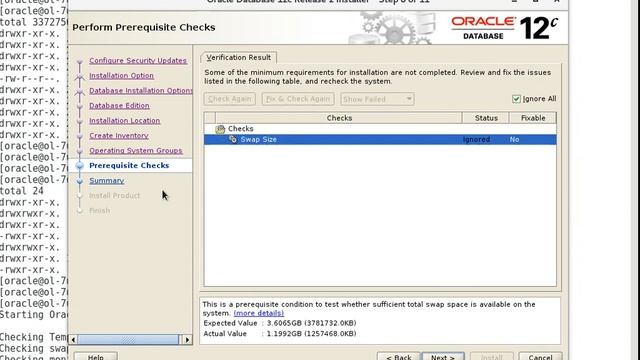Click the sidebar horizontal scrollbar thumb

(x=128, y=340)
